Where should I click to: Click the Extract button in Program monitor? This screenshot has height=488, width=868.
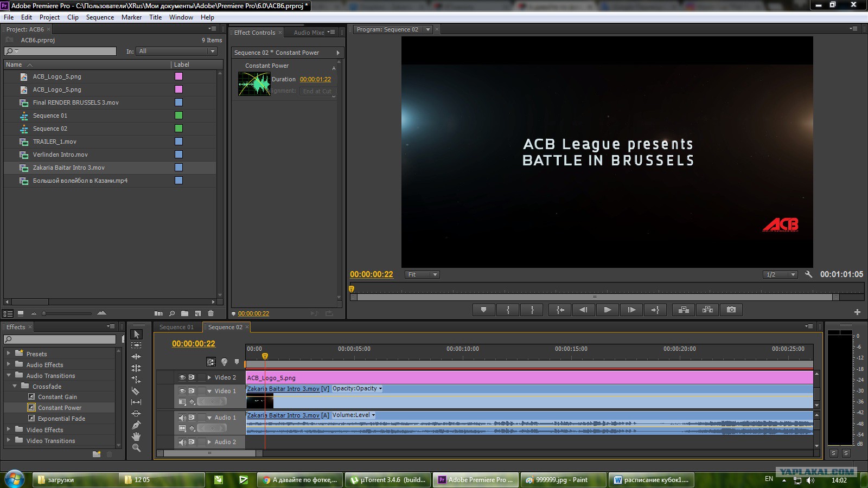click(707, 310)
